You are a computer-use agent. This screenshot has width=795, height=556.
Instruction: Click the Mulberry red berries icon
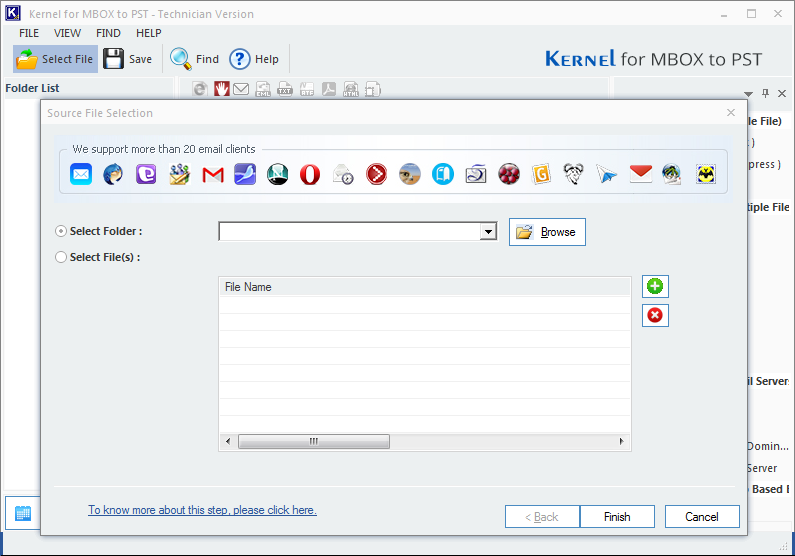[x=509, y=174]
